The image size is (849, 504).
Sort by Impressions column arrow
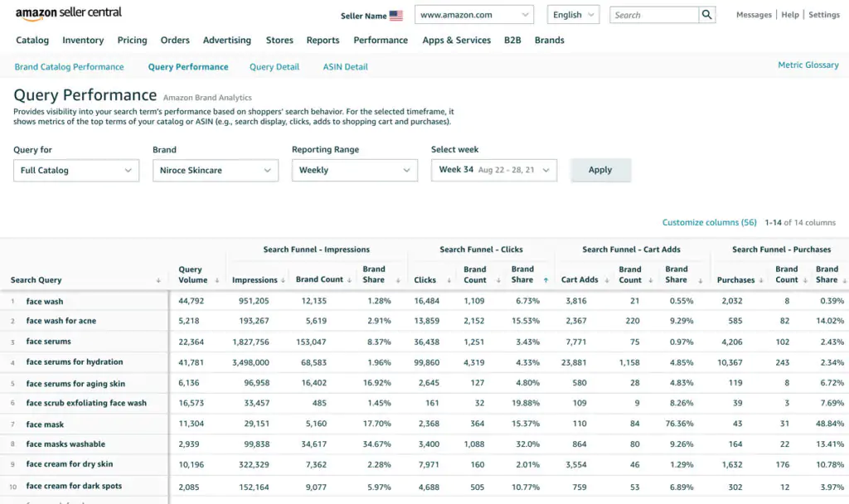(283, 280)
